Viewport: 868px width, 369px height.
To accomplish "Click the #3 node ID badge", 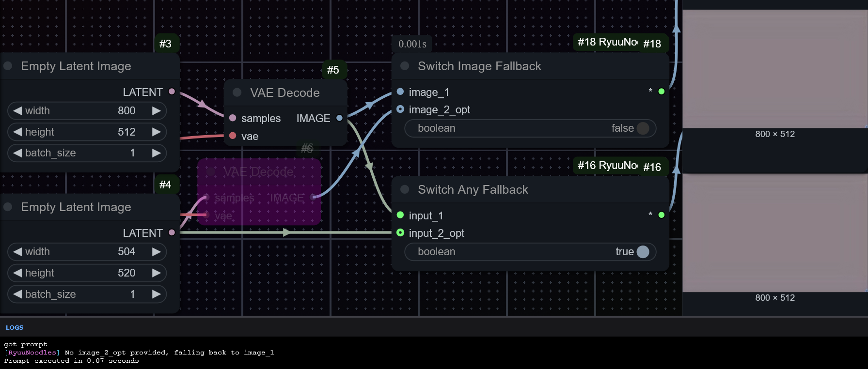I will point(166,44).
